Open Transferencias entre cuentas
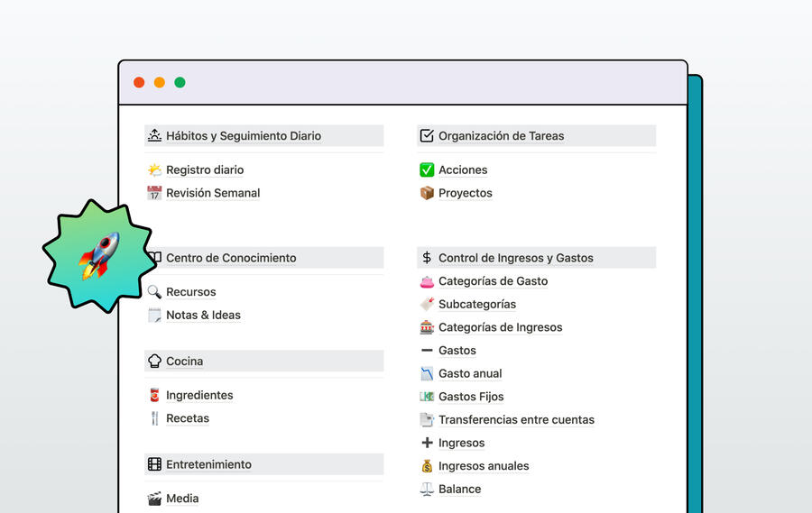The width and height of the screenshot is (812, 513). pos(516,419)
